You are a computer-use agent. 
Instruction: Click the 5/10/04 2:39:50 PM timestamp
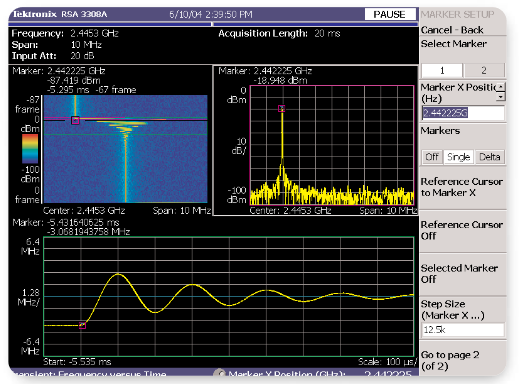tap(211, 14)
